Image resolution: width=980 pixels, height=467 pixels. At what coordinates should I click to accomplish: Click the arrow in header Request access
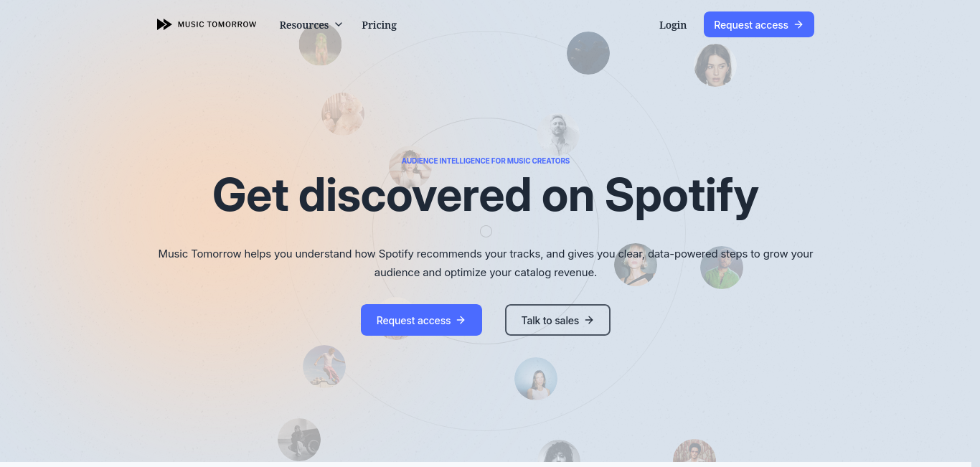point(798,24)
